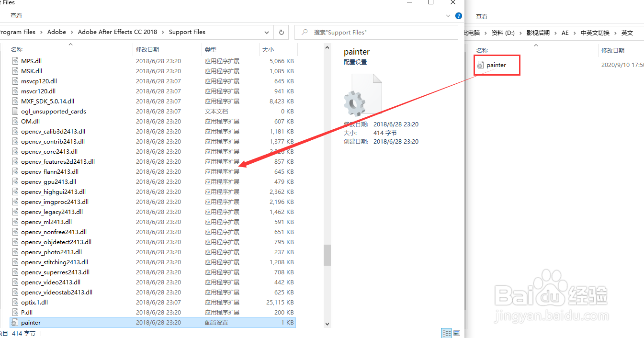Viewport: 644px width, 338px height.
Task: Click the 文本文档 type of ogl_unsupported_cards
Action: 216,112
